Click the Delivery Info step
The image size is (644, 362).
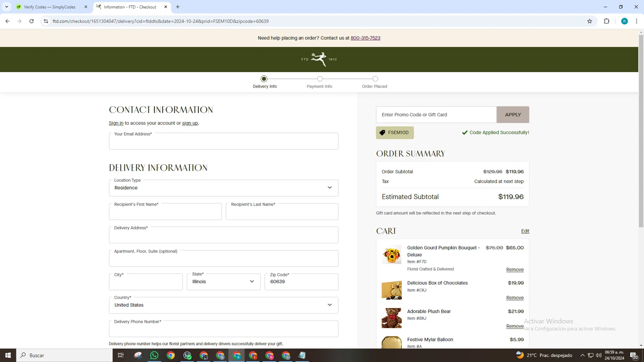(x=264, y=82)
